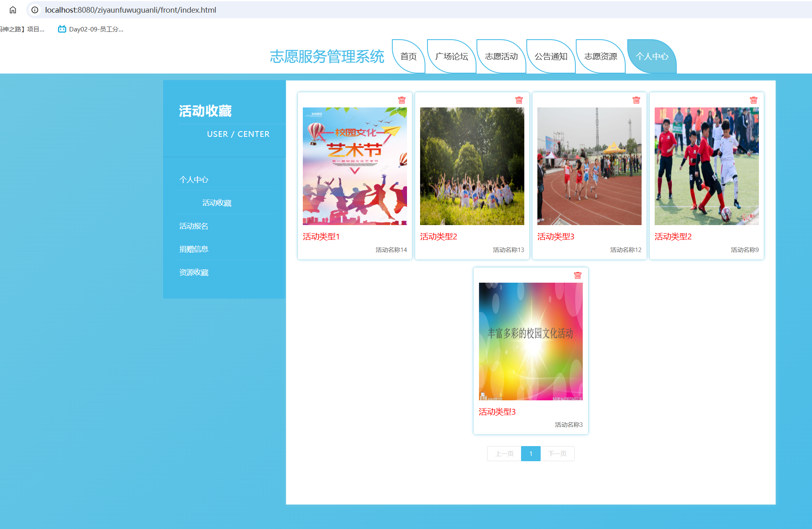Image resolution: width=812 pixels, height=529 pixels.
Task: Click the browser home icon
Action: [x=13, y=10]
